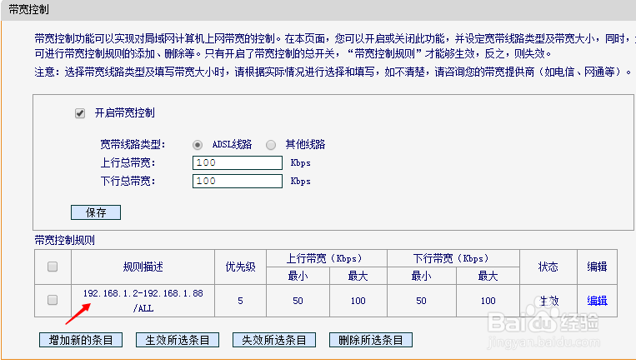Screen dimensions: 636x364
Task: Click the 规则描述 column header
Action: click(x=143, y=267)
